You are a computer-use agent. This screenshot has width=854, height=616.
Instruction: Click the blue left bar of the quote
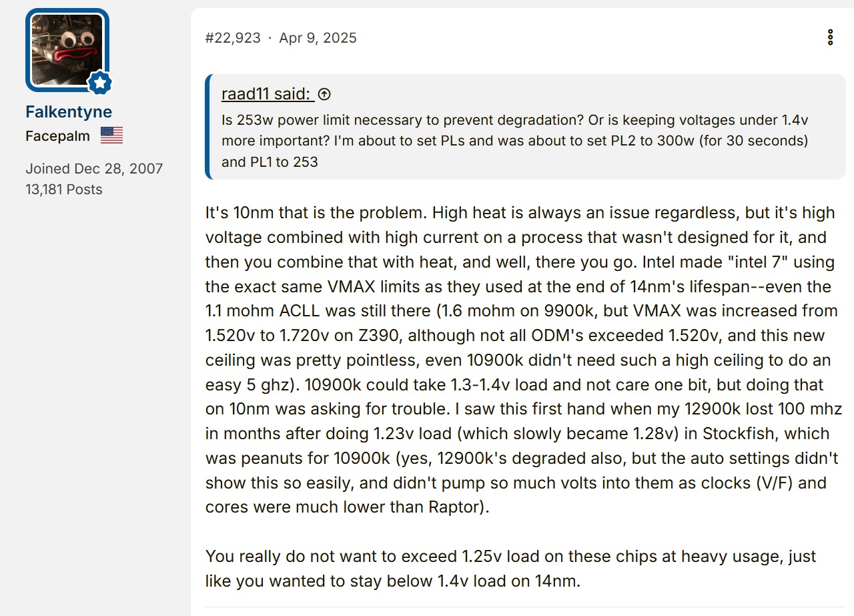(x=208, y=127)
